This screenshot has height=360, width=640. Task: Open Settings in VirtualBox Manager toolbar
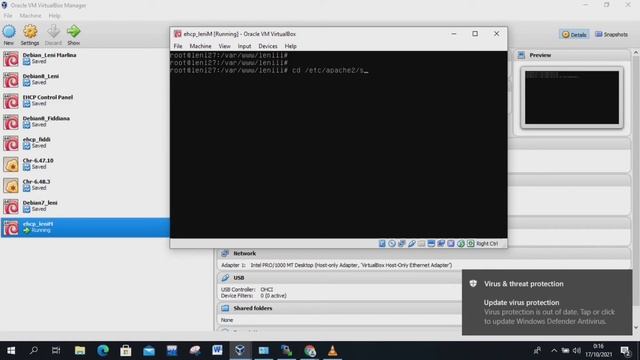30,34
